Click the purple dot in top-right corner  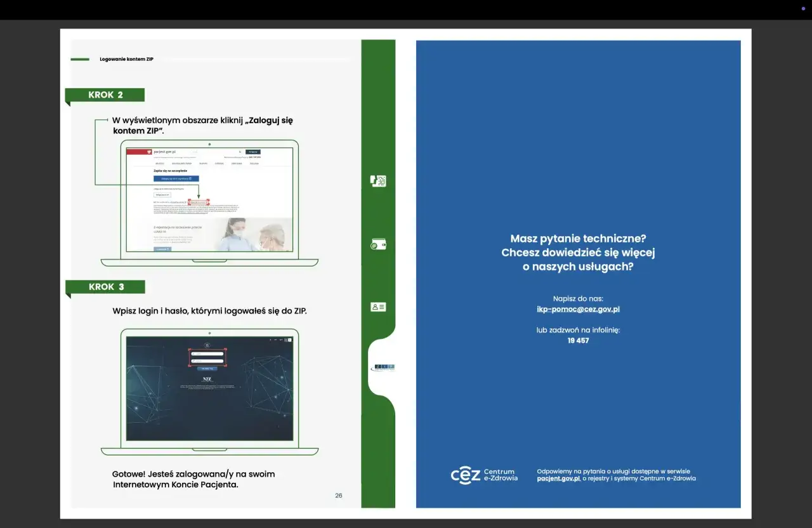pyautogui.click(x=803, y=8)
